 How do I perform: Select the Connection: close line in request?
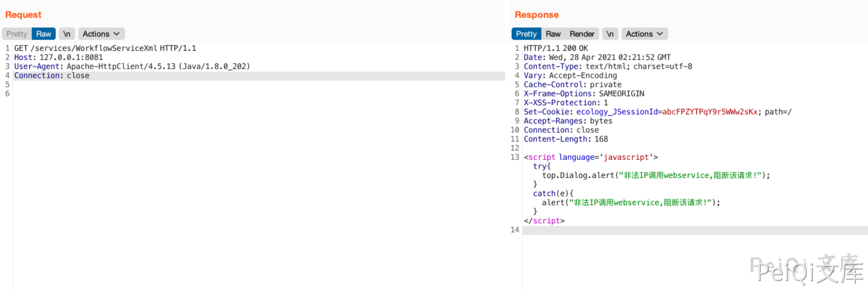pos(52,76)
